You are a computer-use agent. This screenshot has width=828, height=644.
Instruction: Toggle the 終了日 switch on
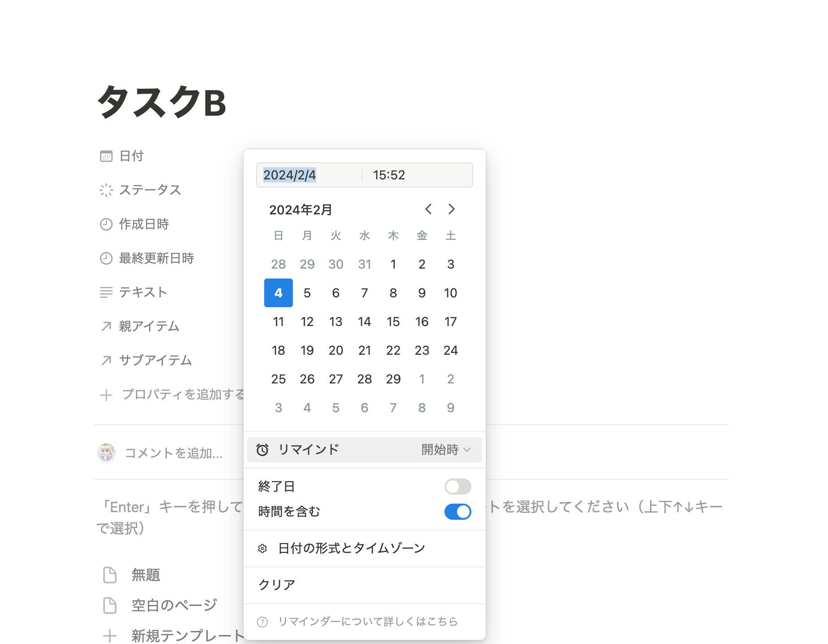tap(458, 487)
